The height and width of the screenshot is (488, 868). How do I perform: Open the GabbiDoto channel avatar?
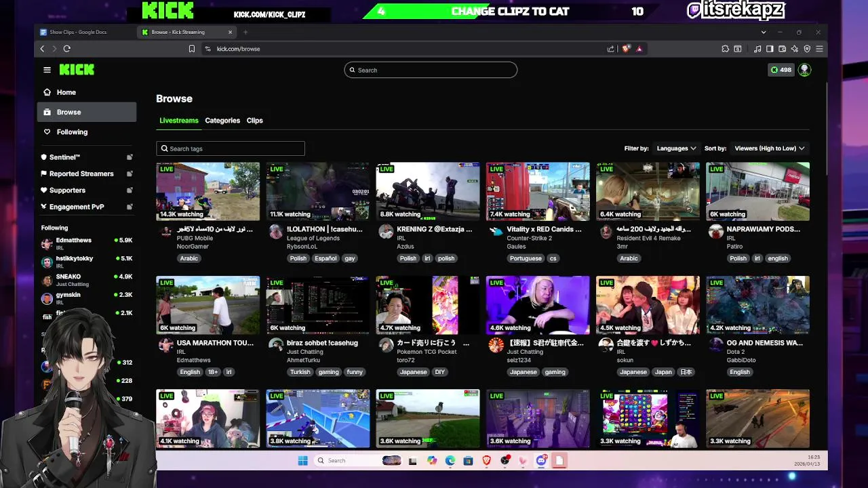click(715, 345)
